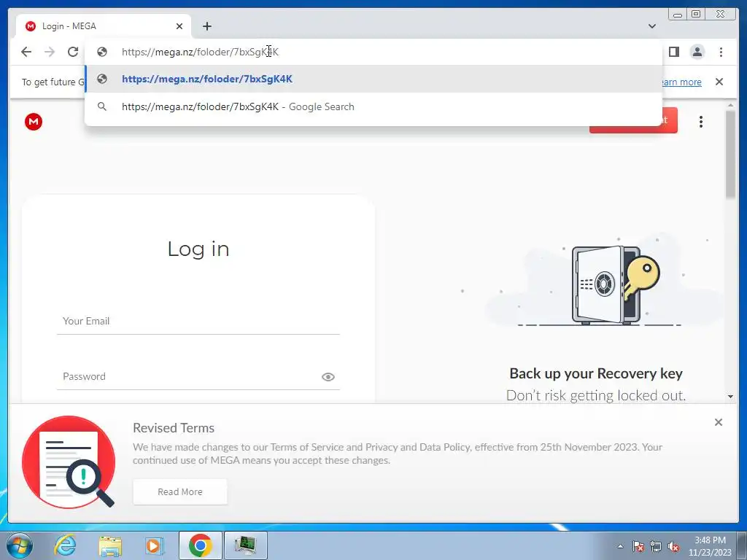Viewport: 747px width, 560px height.
Task: Toggle the Chrome side panel icon
Action: (673, 52)
